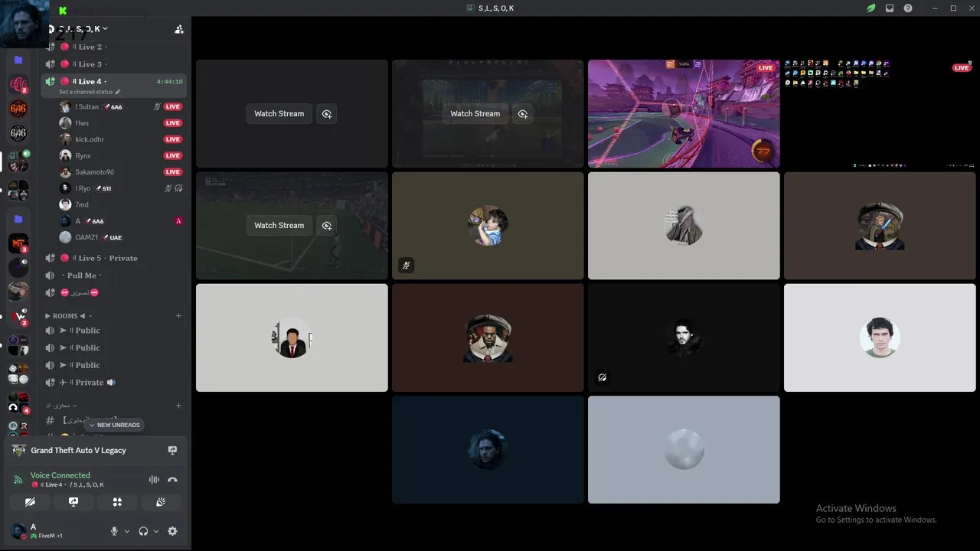Join the Private airplane voice channel
This screenshot has width=980, height=551.
click(115, 383)
